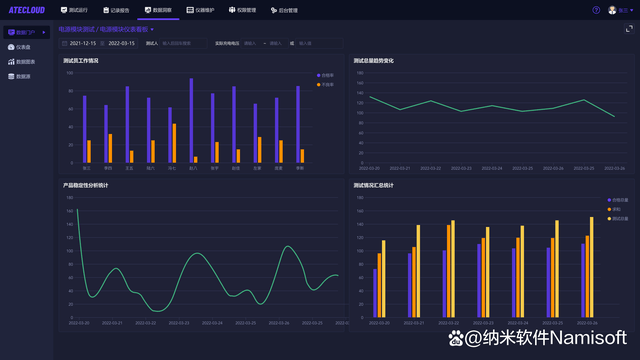The height and width of the screenshot is (360, 640).
Task: Click the end date 2022-03-15 field
Action: pos(121,43)
